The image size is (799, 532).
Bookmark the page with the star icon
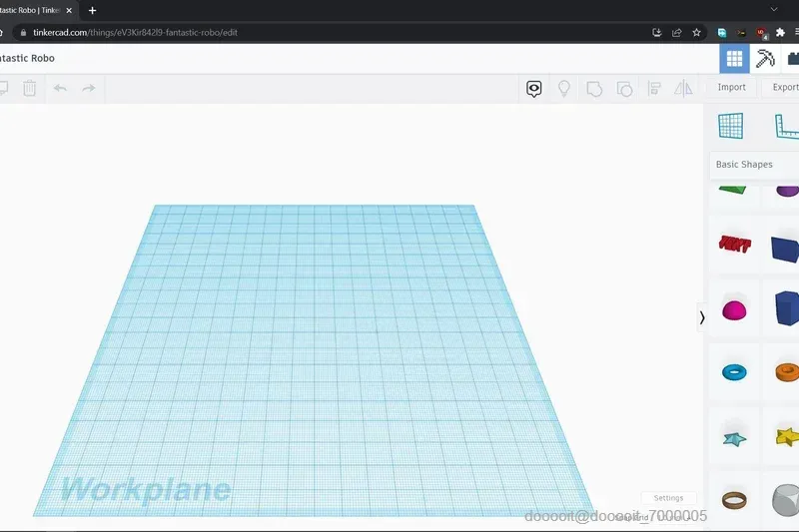[696, 33]
